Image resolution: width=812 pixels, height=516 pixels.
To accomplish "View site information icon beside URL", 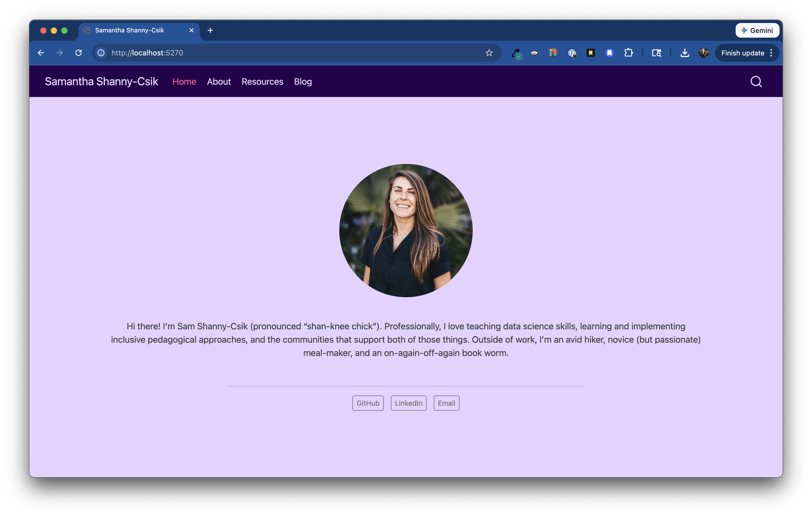I will point(101,53).
